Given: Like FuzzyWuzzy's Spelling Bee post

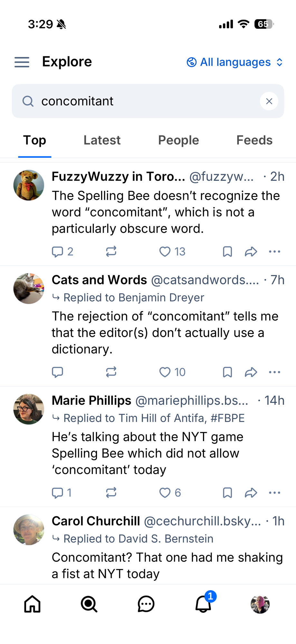Looking at the screenshot, I should point(165,251).
